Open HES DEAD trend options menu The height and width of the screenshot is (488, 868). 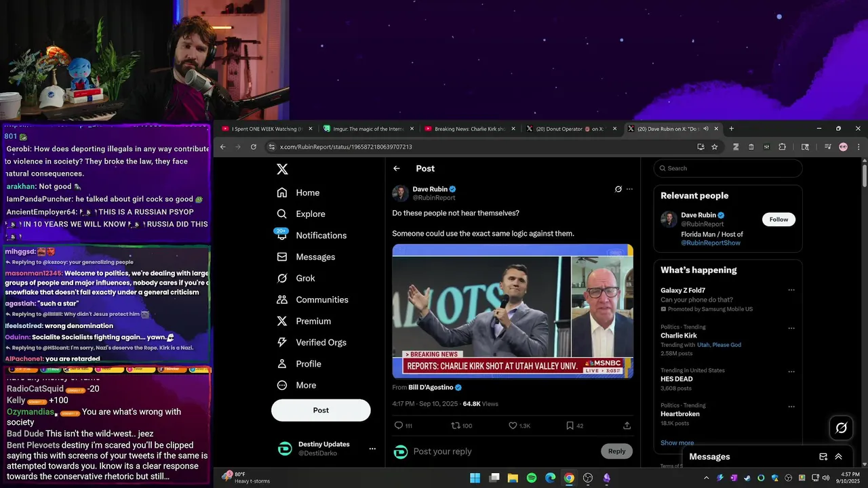(791, 371)
